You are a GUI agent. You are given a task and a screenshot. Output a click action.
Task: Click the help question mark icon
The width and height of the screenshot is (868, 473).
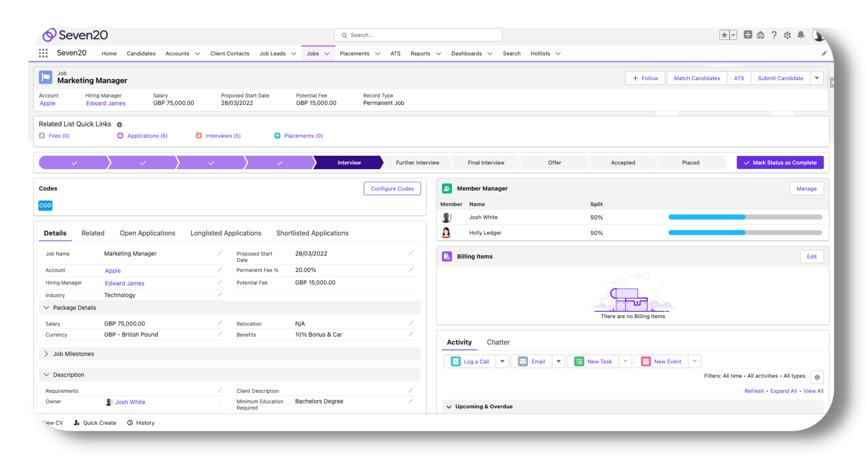(774, 35)
